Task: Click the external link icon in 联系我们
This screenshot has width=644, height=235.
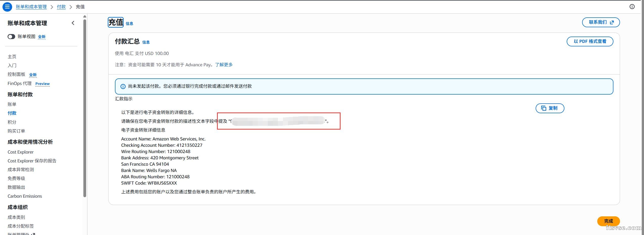Action: pos(612,22)
